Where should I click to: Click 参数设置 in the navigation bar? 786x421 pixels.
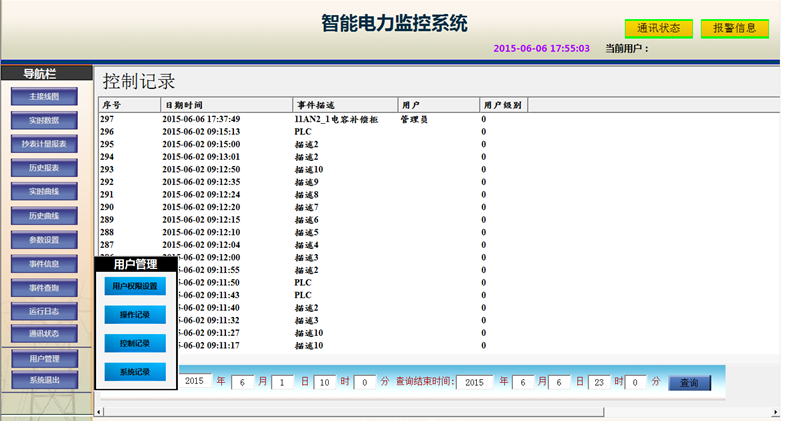pos(44,240)
